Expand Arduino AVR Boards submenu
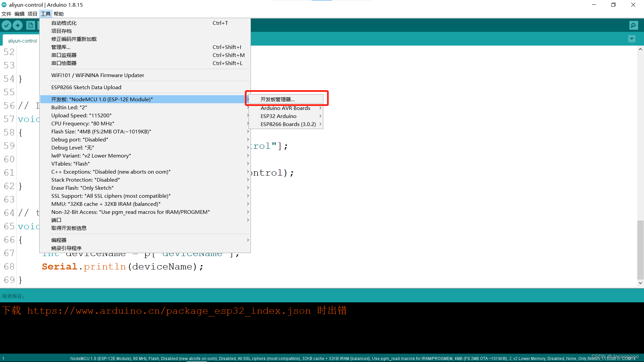Image resolution: width=644 pixels, height=362 pixels. (x=285, y=108)
